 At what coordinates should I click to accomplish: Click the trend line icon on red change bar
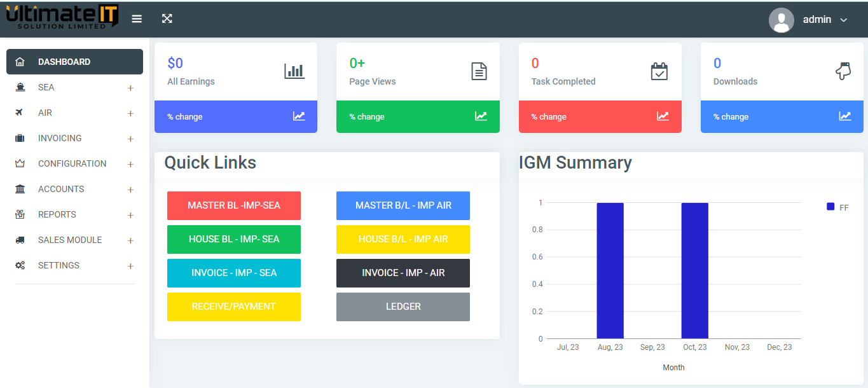pyautogui.click(x=663, y=116)
